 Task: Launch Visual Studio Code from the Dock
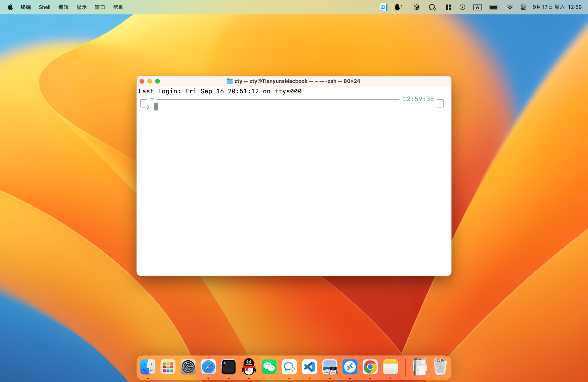tap(309, 367)
